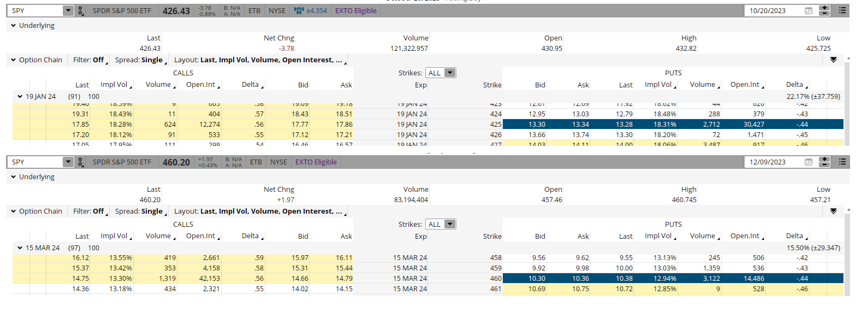Click the symbol link icon beside the 426.43 SPY selector
The image size is (868, 312).
(81, 11)
